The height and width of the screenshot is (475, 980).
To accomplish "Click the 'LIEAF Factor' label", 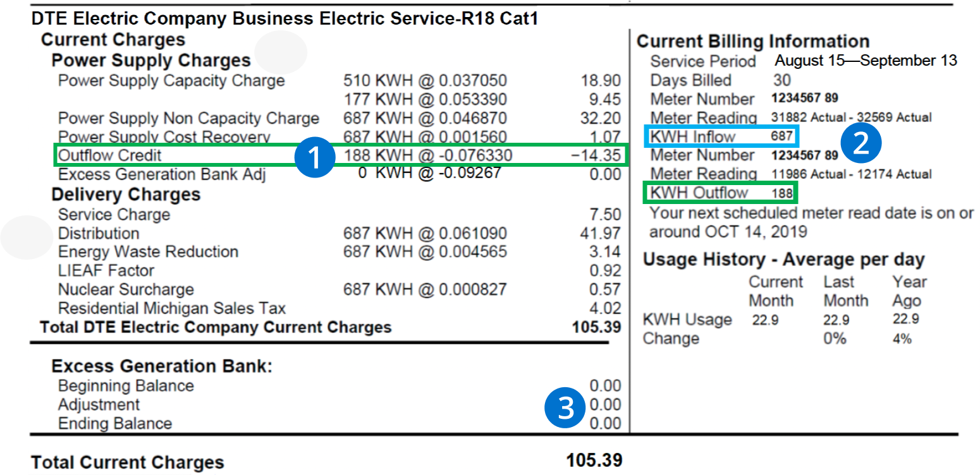I will click(106, 271).
